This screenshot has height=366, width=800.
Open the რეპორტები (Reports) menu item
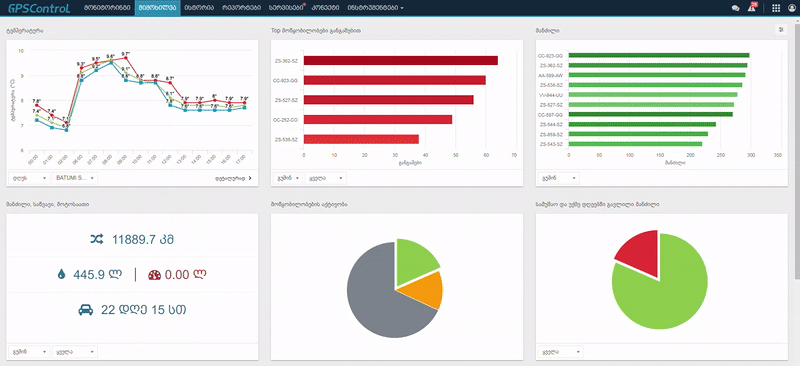pos(242,8)
